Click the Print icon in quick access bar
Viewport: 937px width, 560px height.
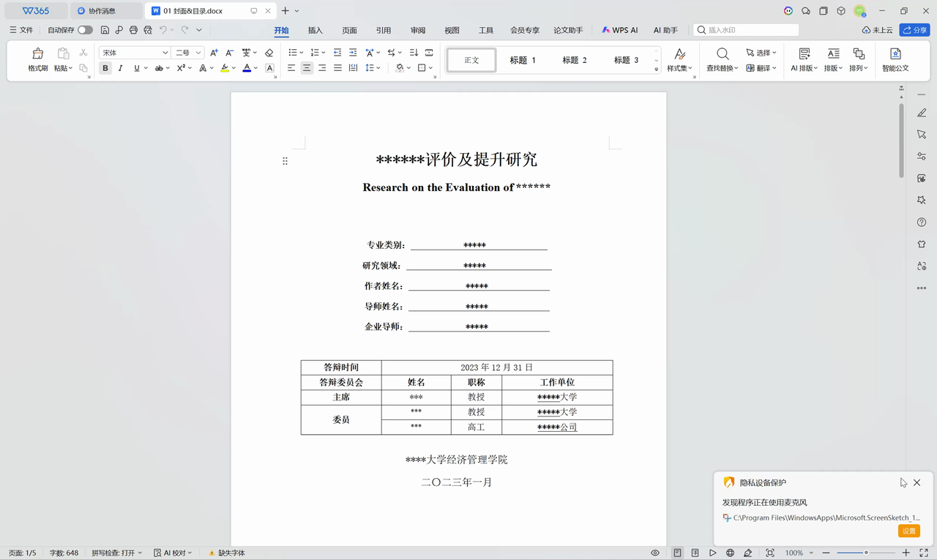pos(133,30)
